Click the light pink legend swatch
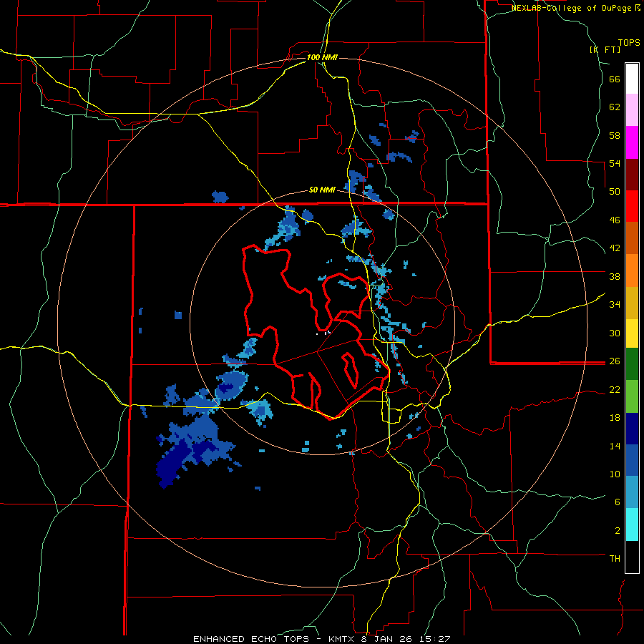The width and height of the screenshot is (644, 644). pyautogui.click(x=632, y=109)
